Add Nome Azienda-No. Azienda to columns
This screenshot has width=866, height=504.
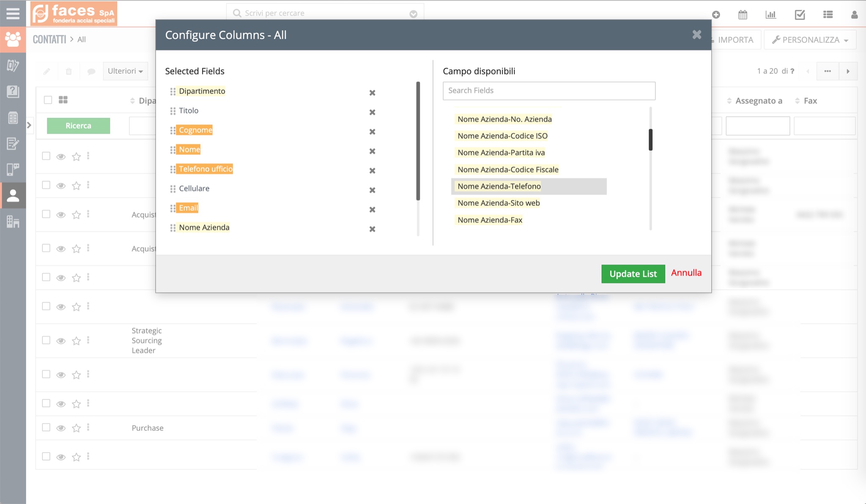pyautogui.click(x=504, y=119)
